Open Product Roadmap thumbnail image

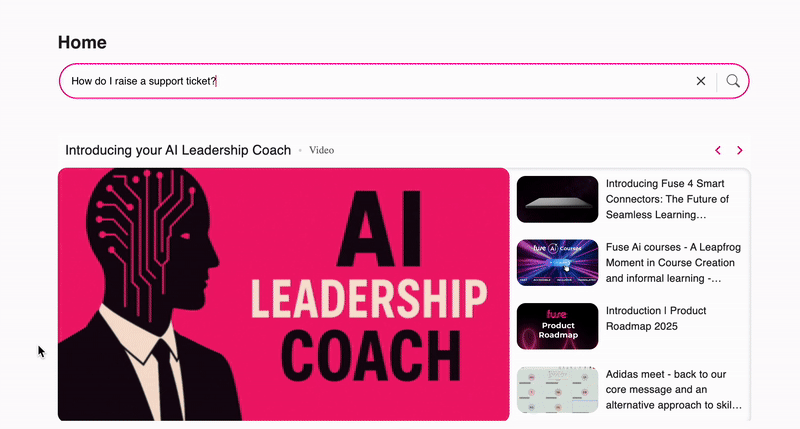[x=558, y=326]
